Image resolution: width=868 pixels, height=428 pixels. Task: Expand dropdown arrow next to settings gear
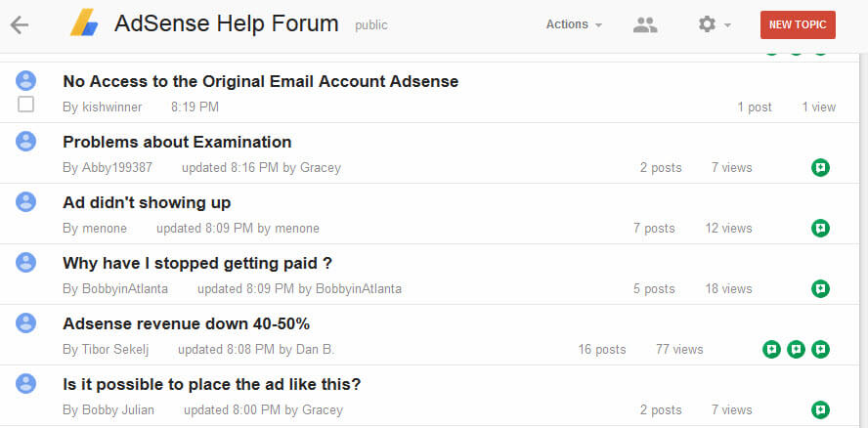point(727,25)
